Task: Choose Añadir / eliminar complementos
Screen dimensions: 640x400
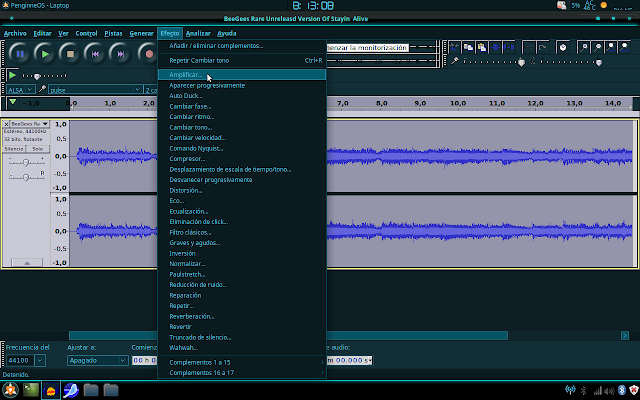Action: (242, 46)
